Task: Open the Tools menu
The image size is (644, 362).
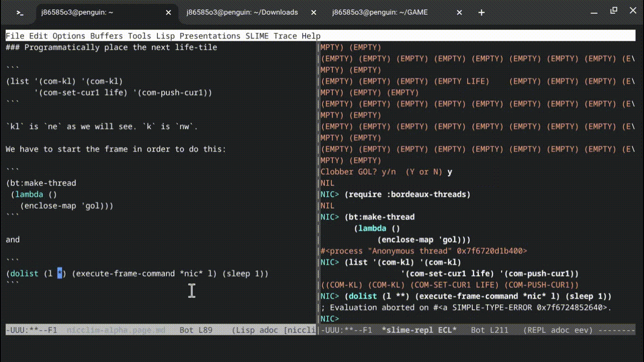Action: (140, 36)
